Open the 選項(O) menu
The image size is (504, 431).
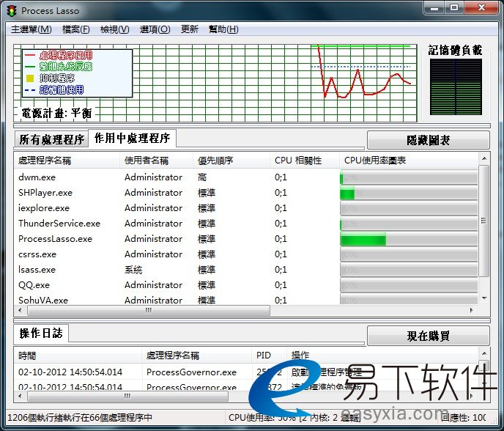tap(155, 29)
